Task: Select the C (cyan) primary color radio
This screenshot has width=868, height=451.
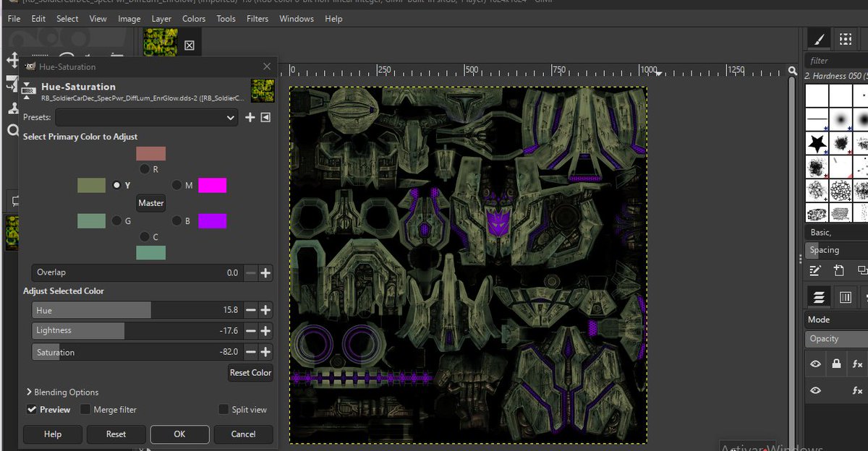Action: pos(145,236)
